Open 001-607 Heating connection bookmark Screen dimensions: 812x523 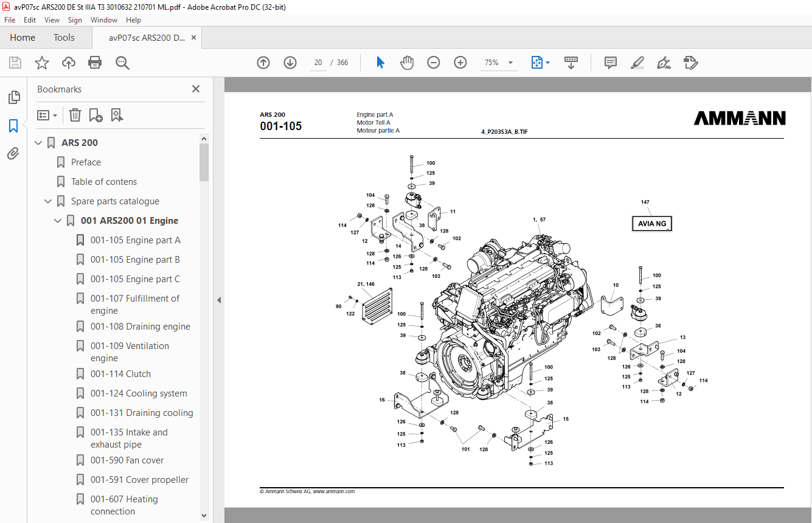tap(124, 505)
